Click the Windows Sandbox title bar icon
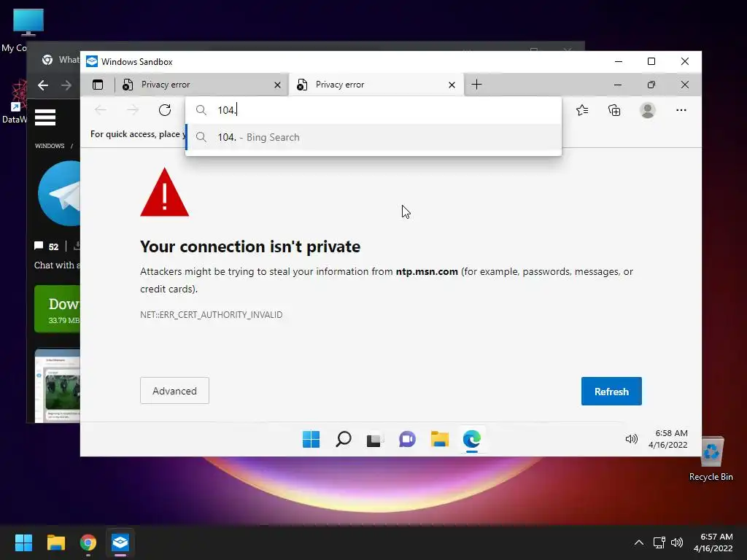This screenshot has height=560, width=747. coord(92,61)
